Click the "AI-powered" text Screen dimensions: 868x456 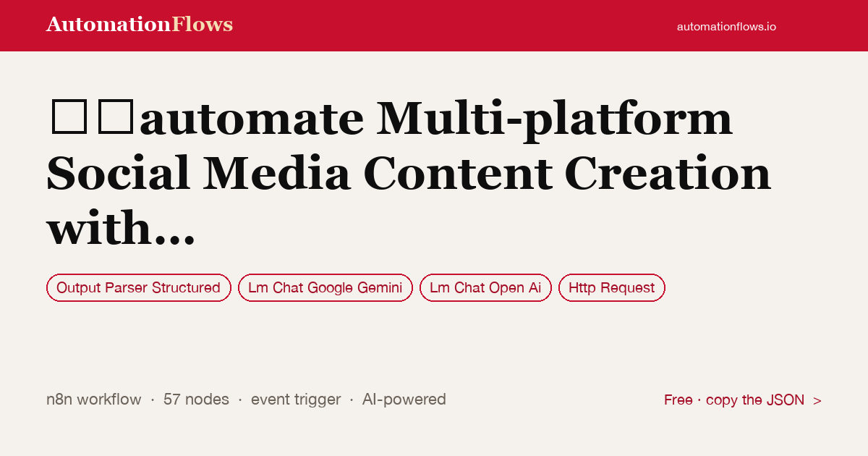(404, 400)
